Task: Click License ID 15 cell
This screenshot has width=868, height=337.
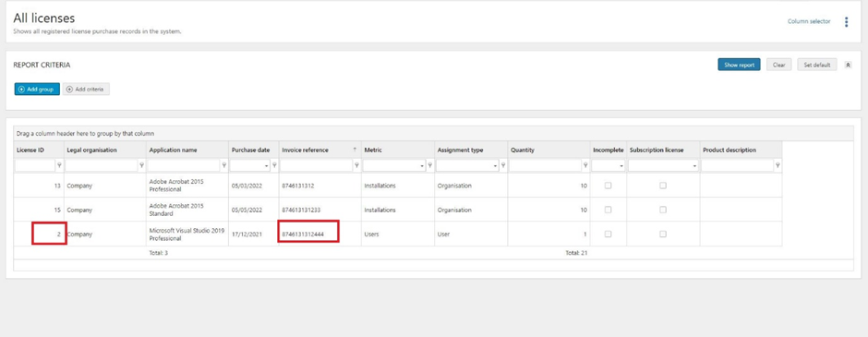Action: coord(39,210)
